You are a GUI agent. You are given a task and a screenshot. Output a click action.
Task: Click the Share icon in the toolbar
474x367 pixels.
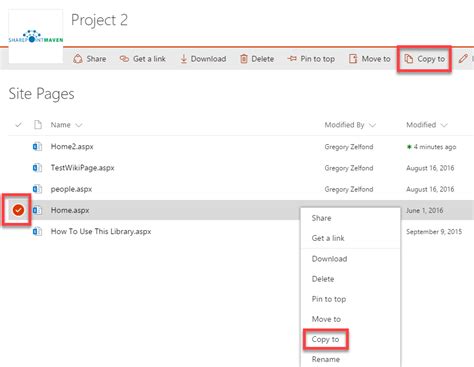[x=78, y=59]
